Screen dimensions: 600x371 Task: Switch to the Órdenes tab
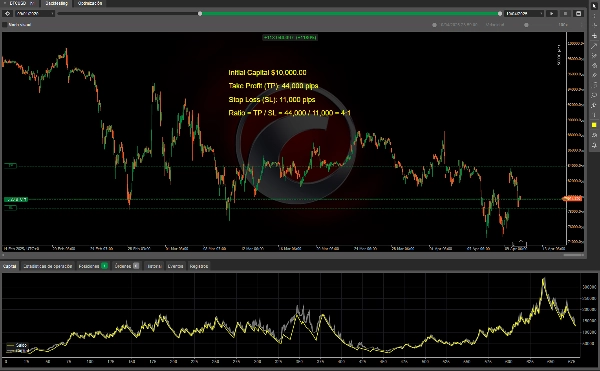click(x=127, y=266)
